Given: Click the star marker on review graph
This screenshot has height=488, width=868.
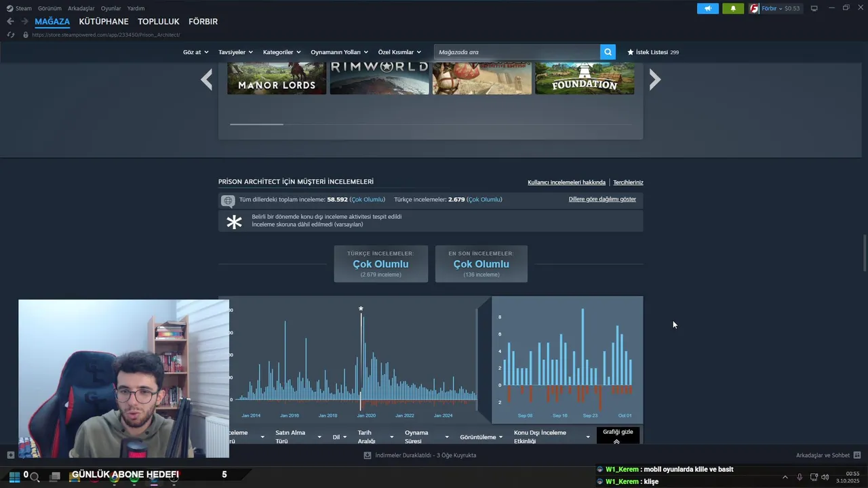Looking at the screenshot, I should 361,309.
